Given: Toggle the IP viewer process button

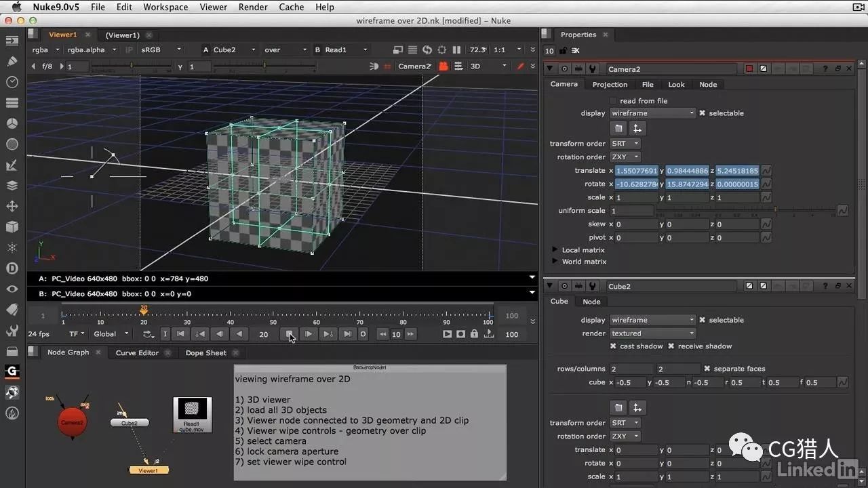Looking at the screenshot, I should (130, 49).
